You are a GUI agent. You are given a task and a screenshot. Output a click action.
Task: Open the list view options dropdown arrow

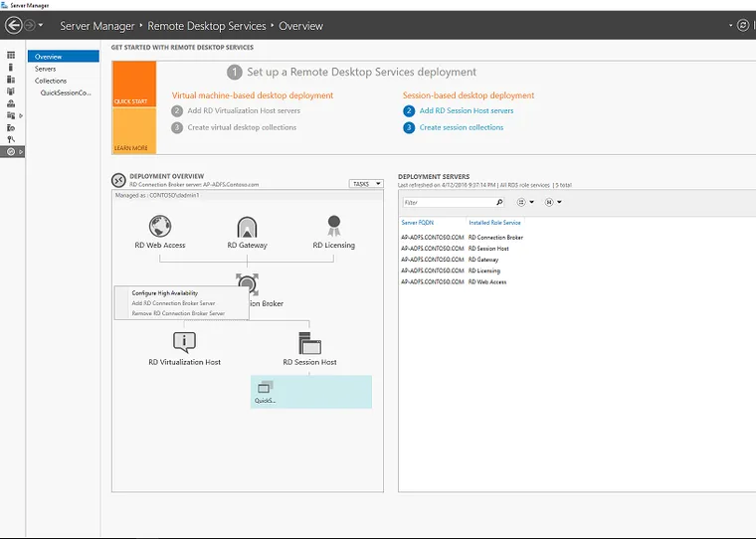532,203
